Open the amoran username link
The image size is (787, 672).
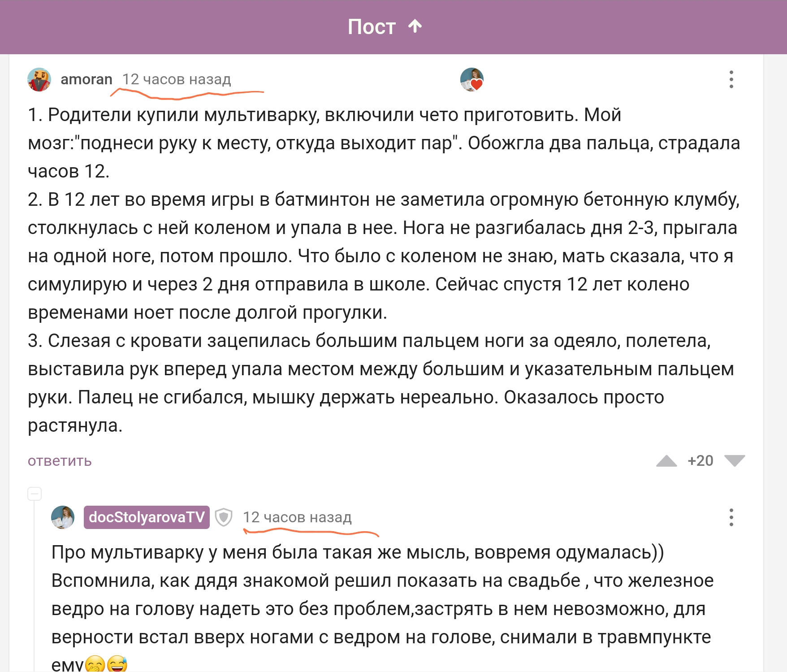[86, 79]
